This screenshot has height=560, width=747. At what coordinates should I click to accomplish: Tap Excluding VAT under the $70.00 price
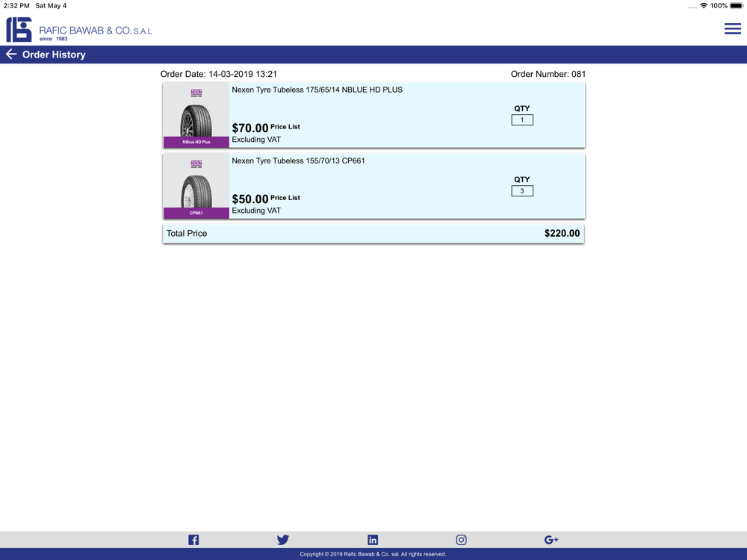[x=256, y=140]
